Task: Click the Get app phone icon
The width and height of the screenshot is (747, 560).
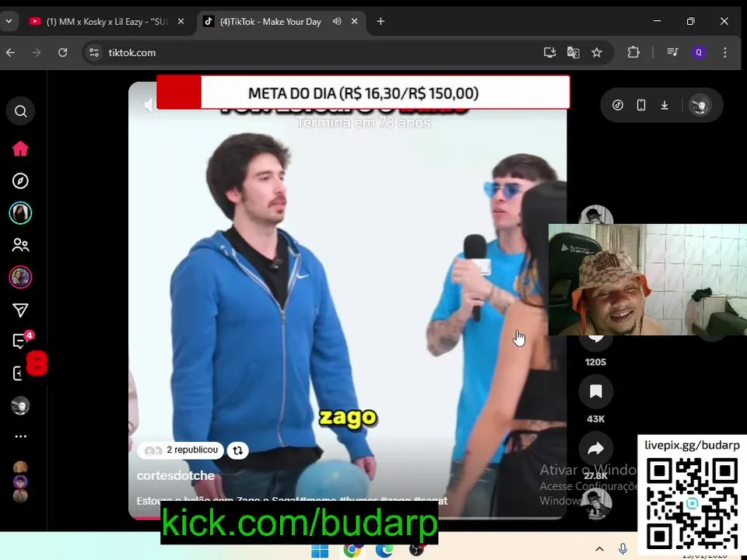Action: (641, 105)
